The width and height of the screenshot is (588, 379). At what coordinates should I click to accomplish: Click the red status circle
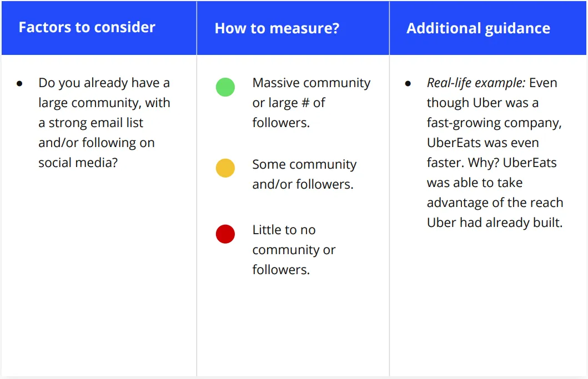click(225, 234)
